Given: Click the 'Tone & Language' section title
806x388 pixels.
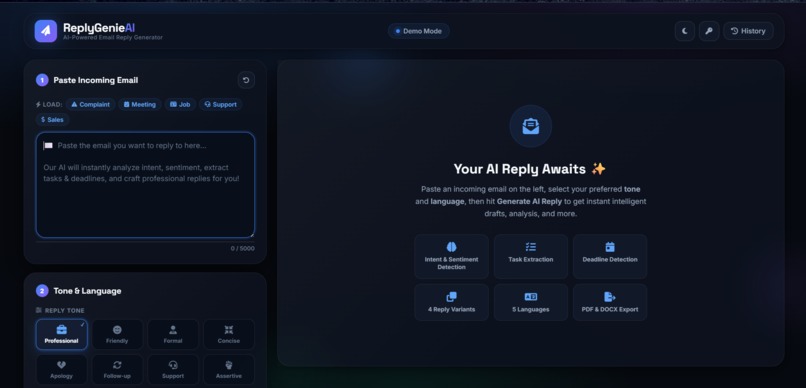Looking at the screenshot, I should (87, 291).
